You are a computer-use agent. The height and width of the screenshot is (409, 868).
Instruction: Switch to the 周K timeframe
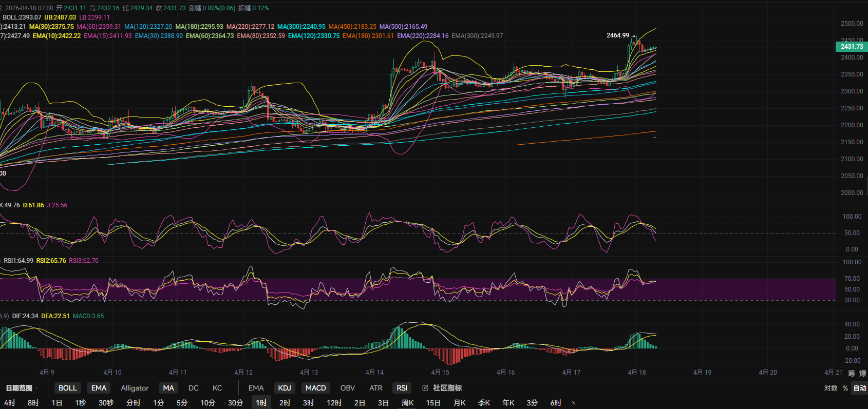[408, 403]
